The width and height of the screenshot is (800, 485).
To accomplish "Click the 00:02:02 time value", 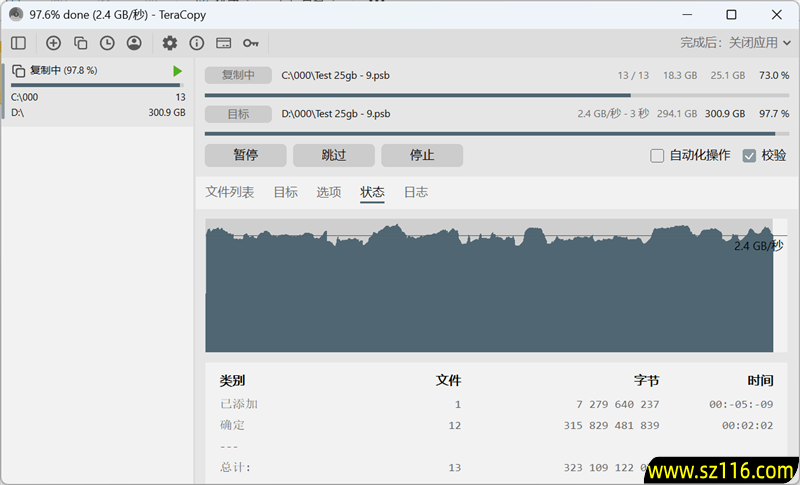I will pos(747,425).
